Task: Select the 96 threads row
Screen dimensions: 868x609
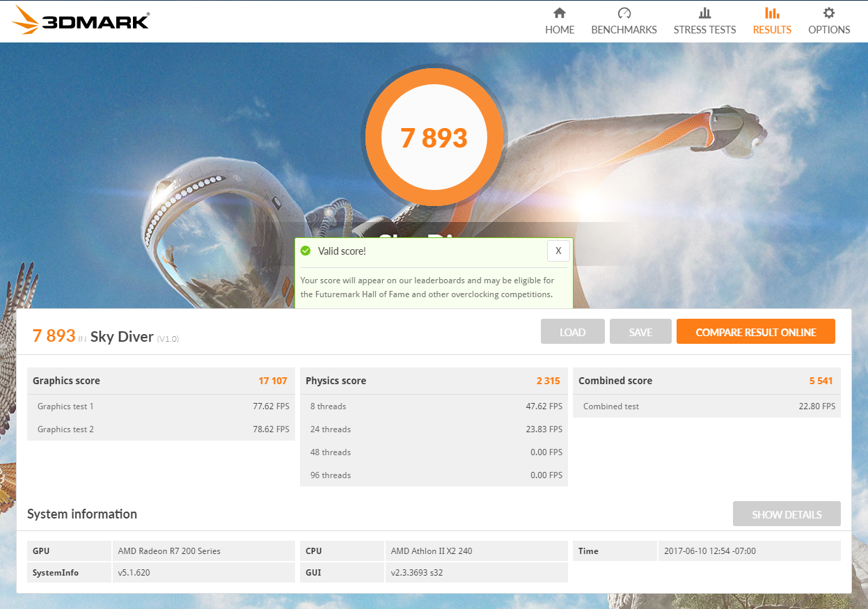Action: (x=434, y=475)
